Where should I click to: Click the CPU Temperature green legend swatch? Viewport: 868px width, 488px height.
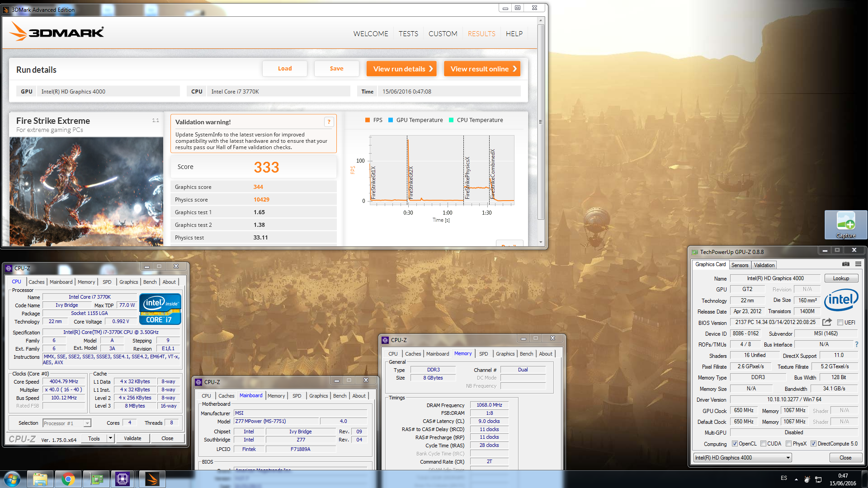point(451,120)
